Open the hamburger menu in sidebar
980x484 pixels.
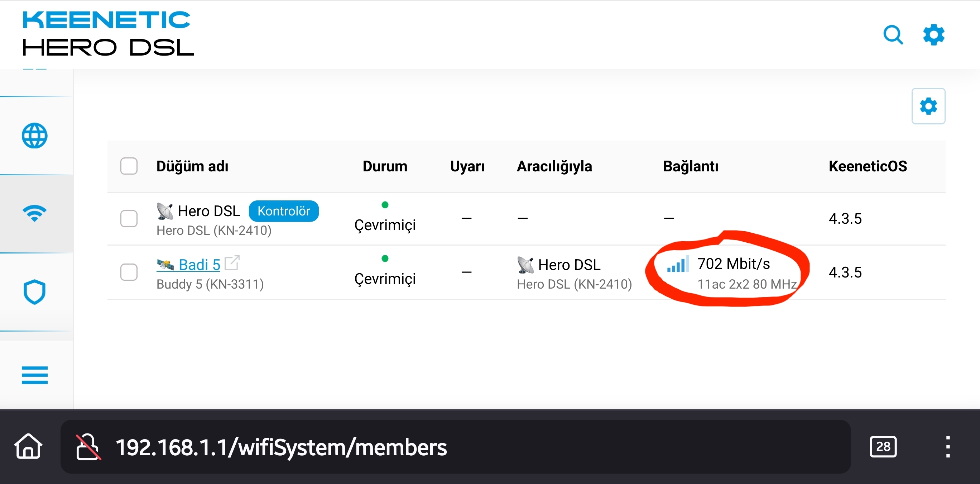click(35, 375)
